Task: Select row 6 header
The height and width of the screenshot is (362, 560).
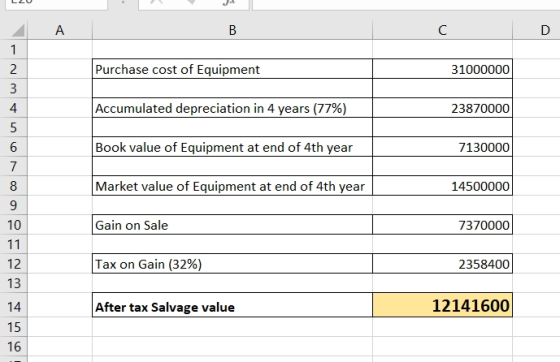Action: click(13, 147)
